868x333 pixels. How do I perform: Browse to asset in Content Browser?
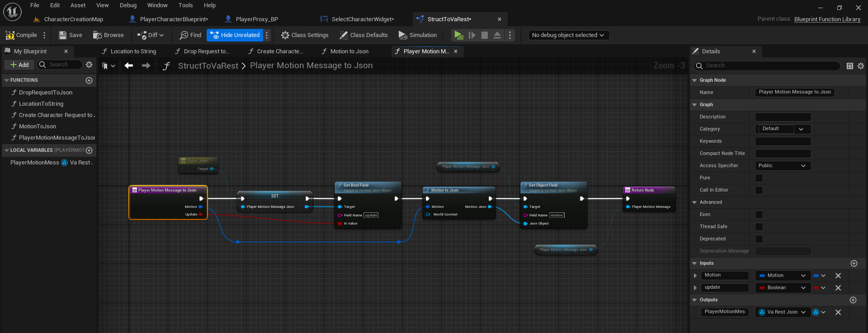coord(108,35)
